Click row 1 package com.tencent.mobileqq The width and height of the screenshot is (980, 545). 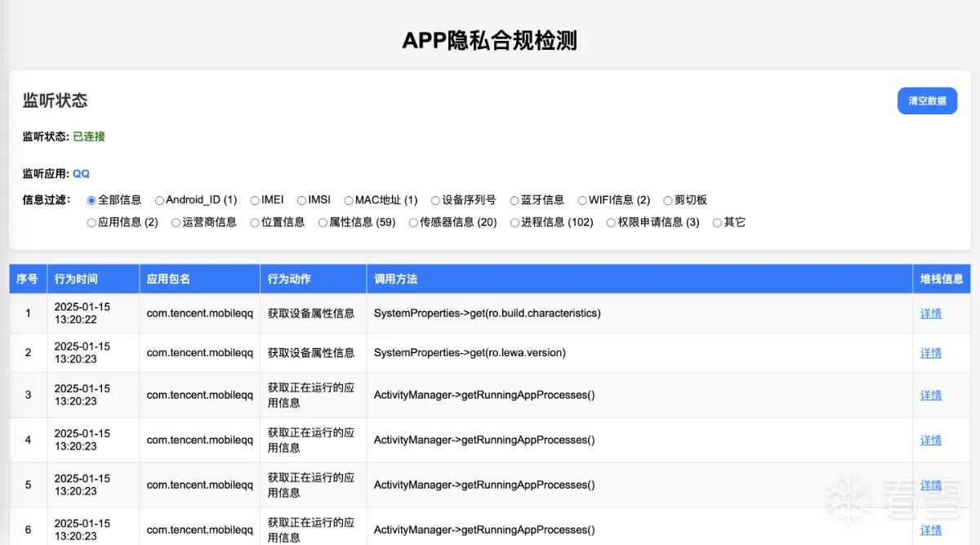200,313
